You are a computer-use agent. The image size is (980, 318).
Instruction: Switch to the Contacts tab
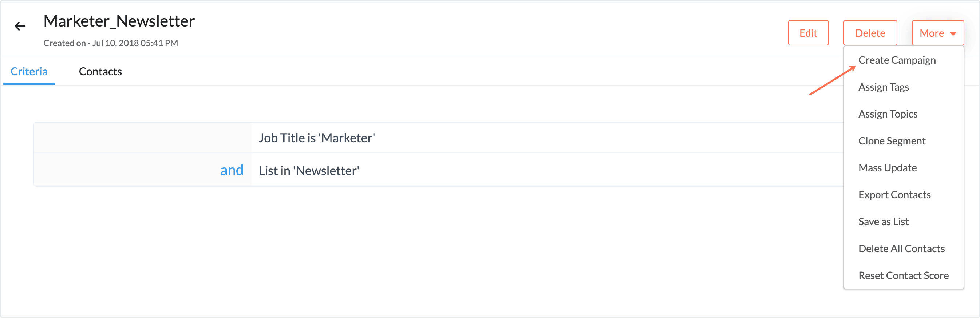(x=100, y=72)
